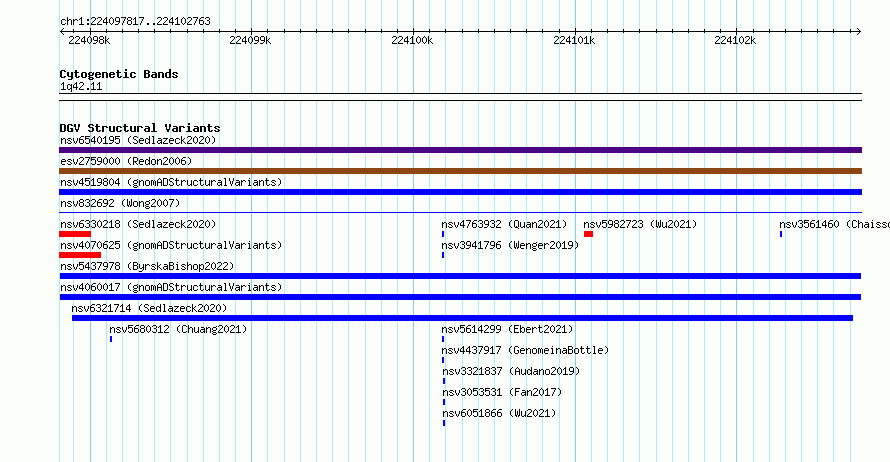The image size is (890, 462).
Task: Click nsv5680312 (Chuang2021) label
Action: click(178, 329)
